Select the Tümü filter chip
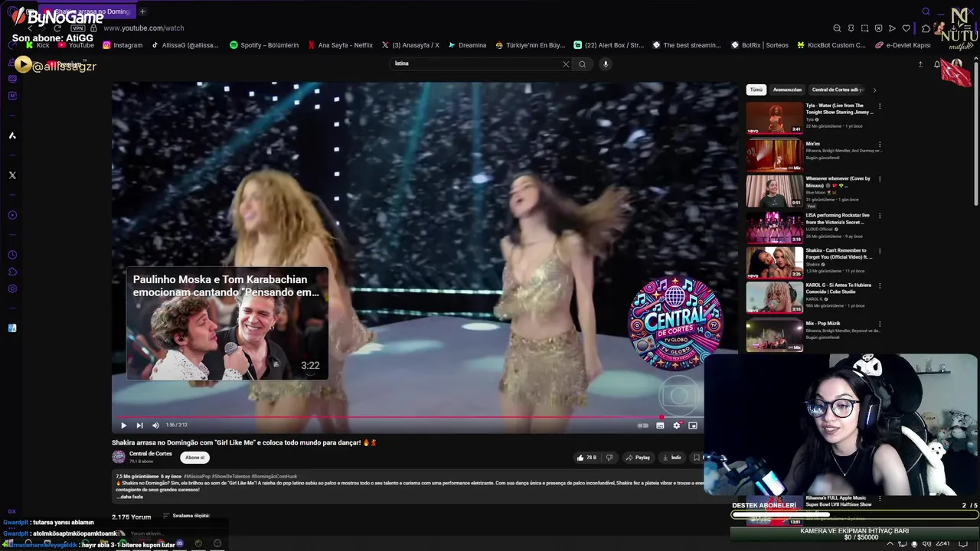Screen dimensions: 980x551 (x=756, y=90)
